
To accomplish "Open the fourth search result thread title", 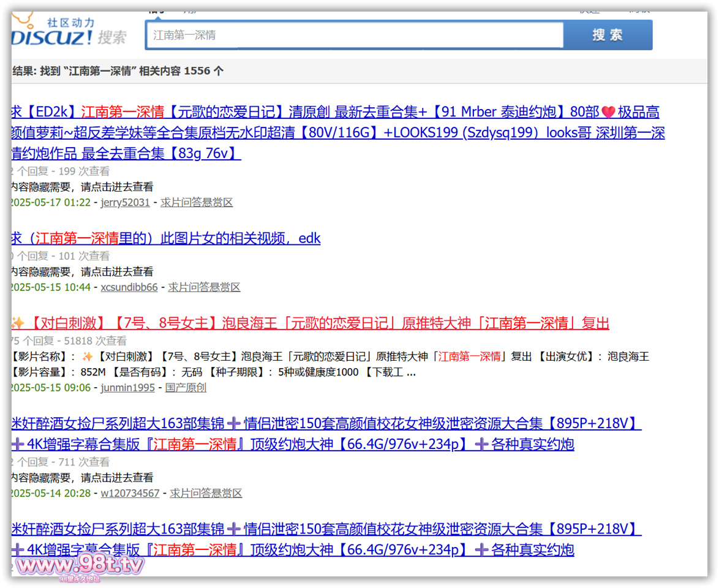I will 325,423.
